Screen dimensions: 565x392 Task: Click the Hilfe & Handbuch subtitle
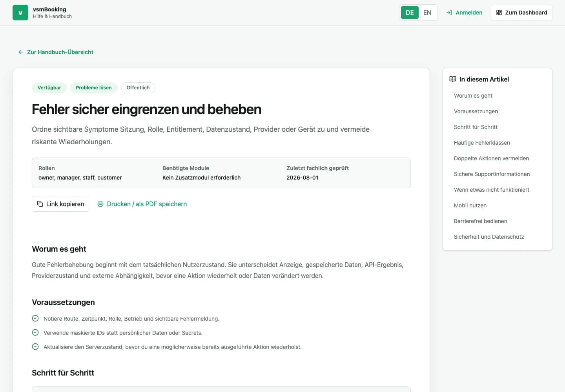point(52,16)
